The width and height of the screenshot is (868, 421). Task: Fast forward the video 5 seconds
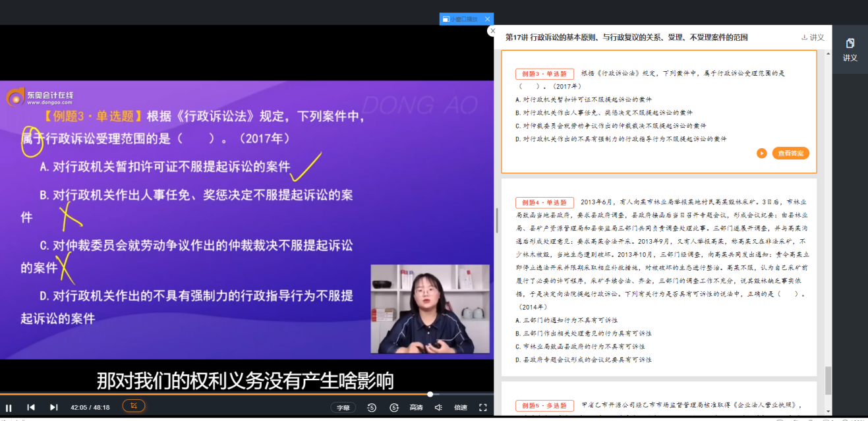click(394, 408)
